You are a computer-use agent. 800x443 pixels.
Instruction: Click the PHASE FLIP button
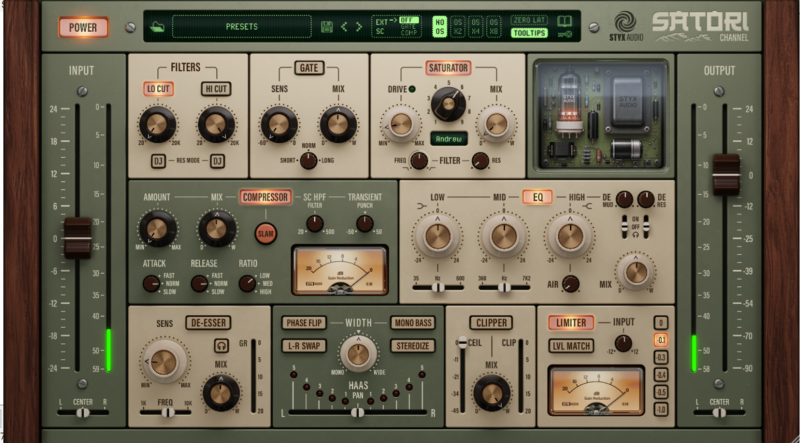click(304, 323)
